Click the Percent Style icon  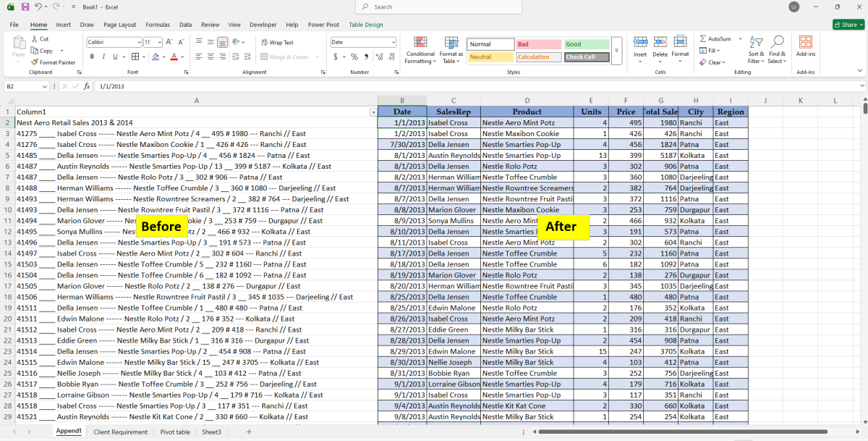354,56
